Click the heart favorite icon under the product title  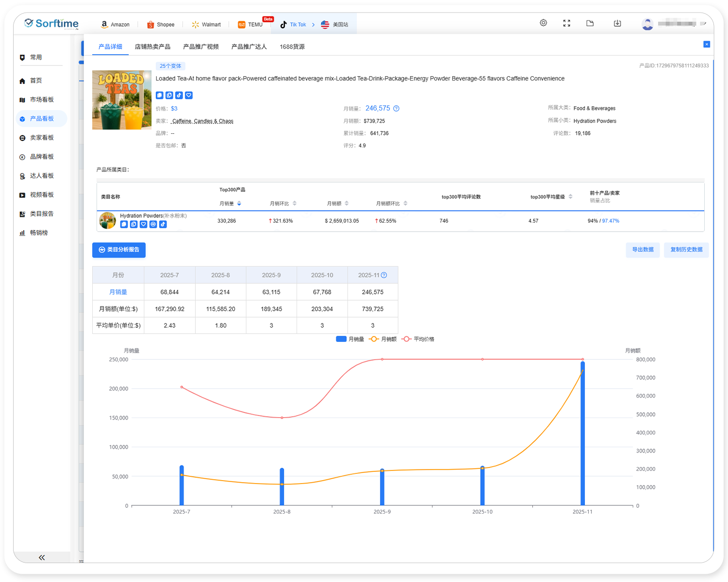click(189, 96)
